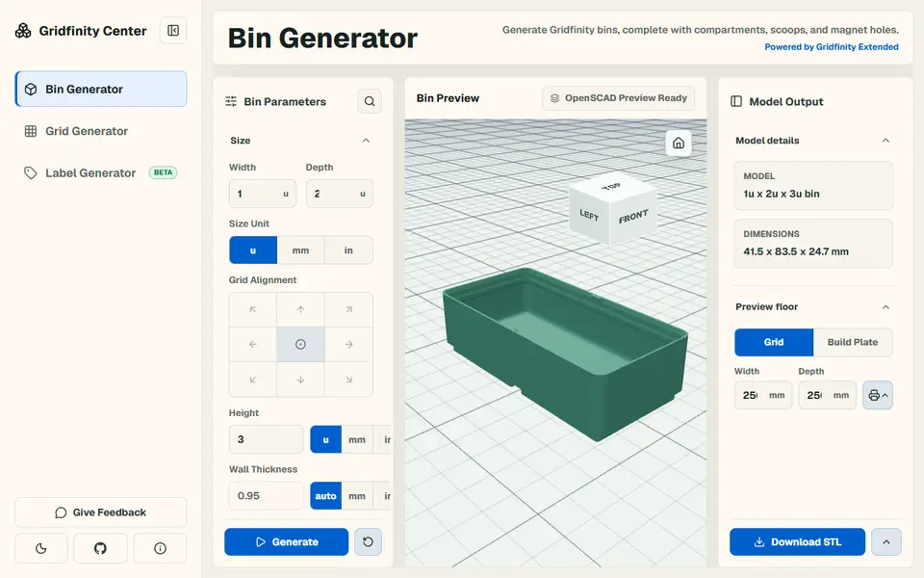Set size unit to mm
This screenshot has height=578, width=924.
(300, 250)
